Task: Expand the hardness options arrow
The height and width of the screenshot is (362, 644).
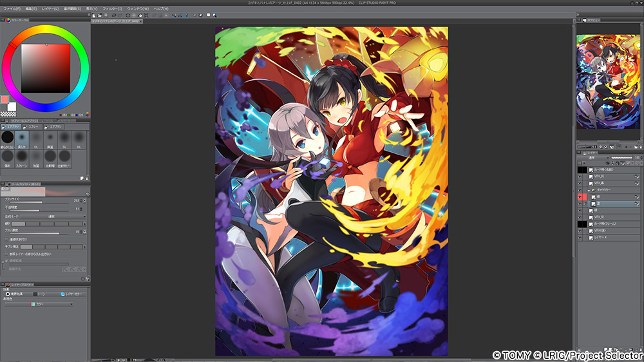Action: (85, 224)
